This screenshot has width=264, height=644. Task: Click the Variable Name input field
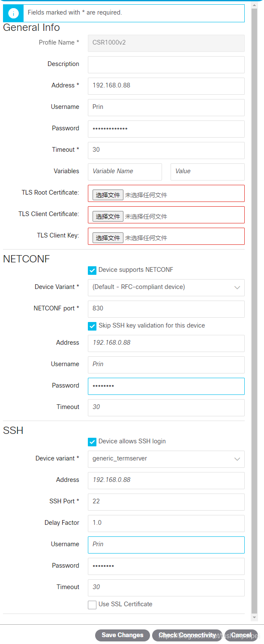[x=125, y=172]
